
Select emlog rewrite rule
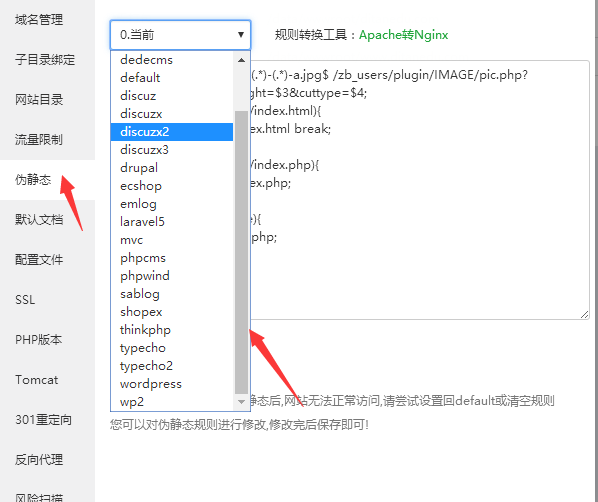172,204
